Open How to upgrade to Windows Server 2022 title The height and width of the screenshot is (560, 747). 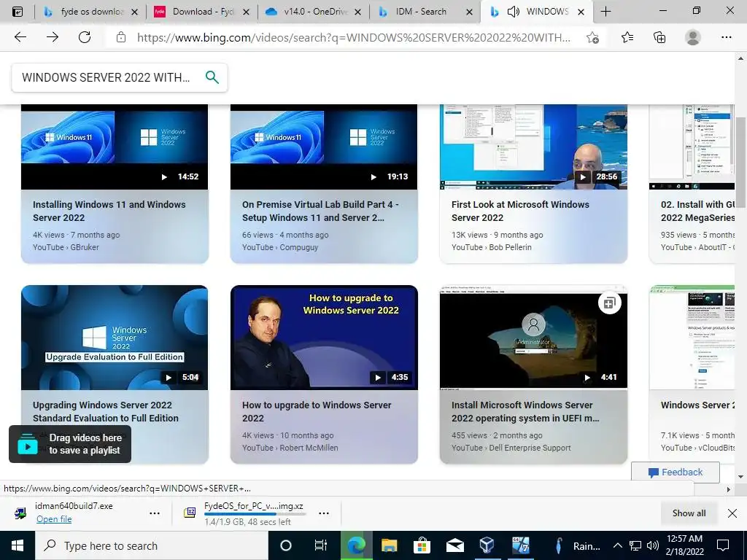pos(317,411)
